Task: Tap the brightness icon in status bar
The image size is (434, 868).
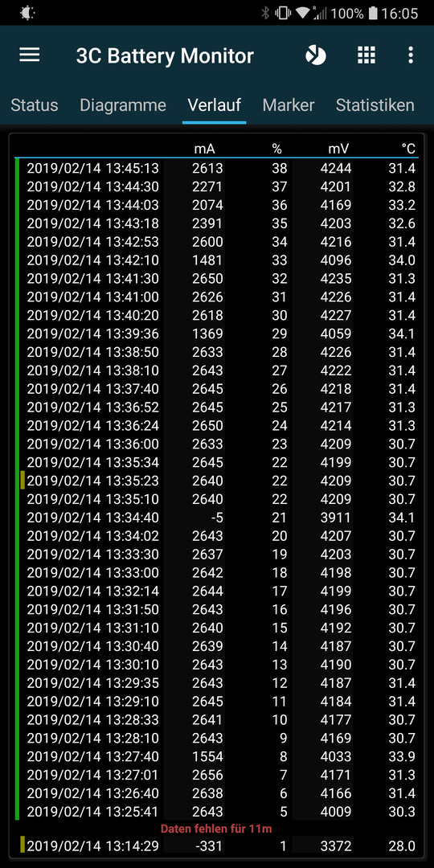Action: 27,13
